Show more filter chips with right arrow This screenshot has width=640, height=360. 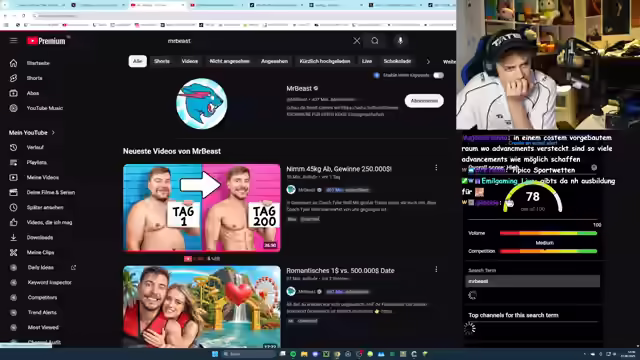(428, 62)
